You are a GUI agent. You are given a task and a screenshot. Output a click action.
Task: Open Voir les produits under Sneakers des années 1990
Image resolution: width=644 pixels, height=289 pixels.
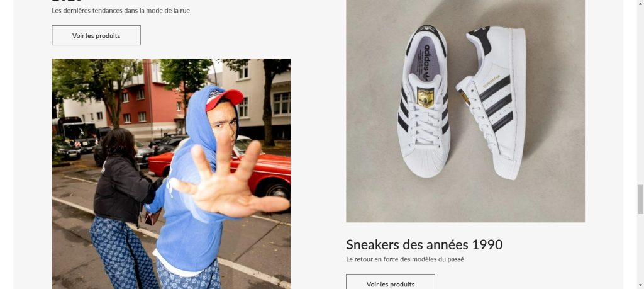tap(390, 282)
